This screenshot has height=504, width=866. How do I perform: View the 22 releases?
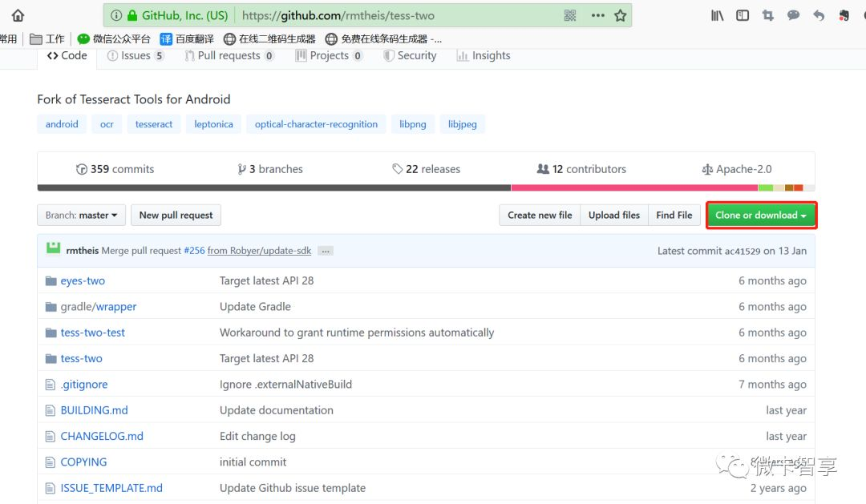pyautogui.click(x=426, y=169)
